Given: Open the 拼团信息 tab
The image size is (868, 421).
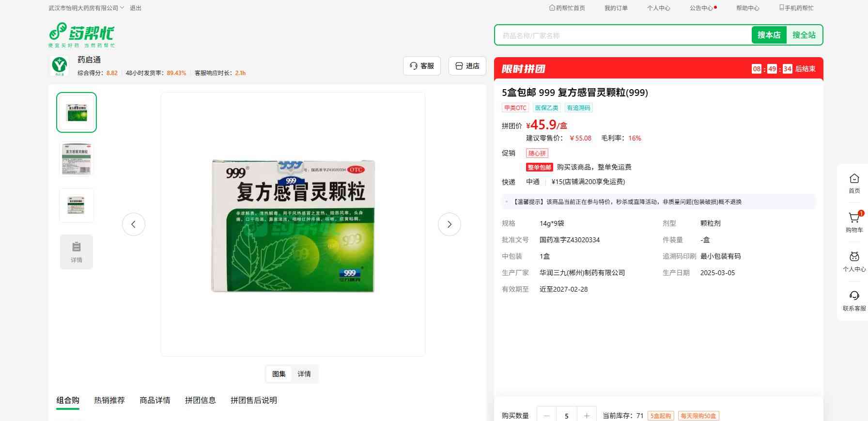Looking at the screenshot, I should [x=200, y=400].
